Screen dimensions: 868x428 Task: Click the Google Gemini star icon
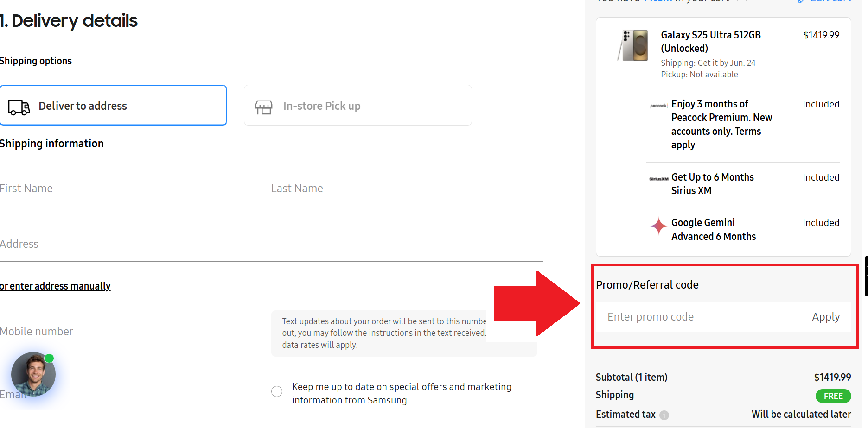(658, 226)
